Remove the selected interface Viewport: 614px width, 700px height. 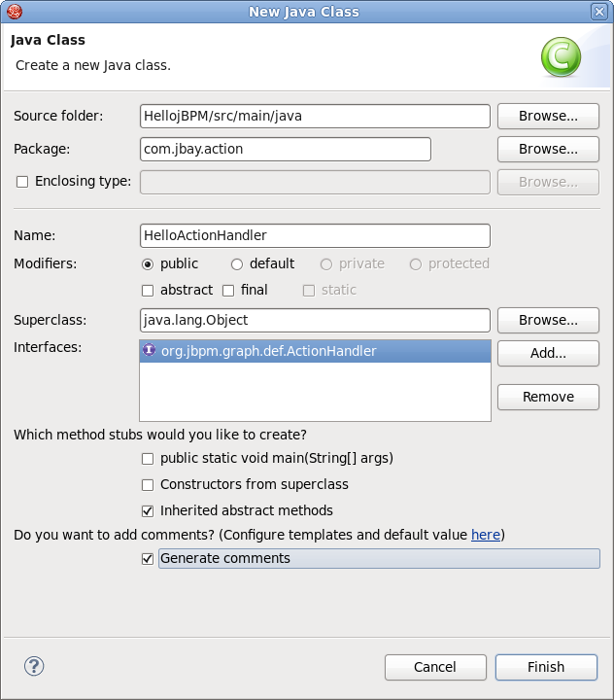pos(548,397)
